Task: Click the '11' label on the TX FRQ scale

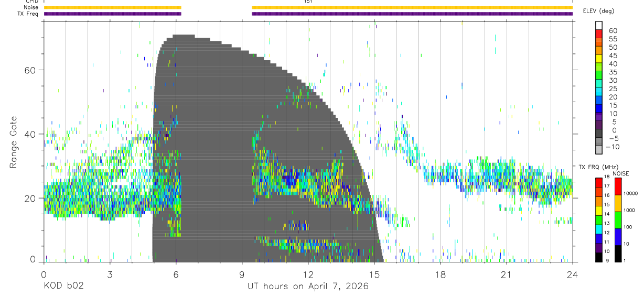Action: point(607,242)
